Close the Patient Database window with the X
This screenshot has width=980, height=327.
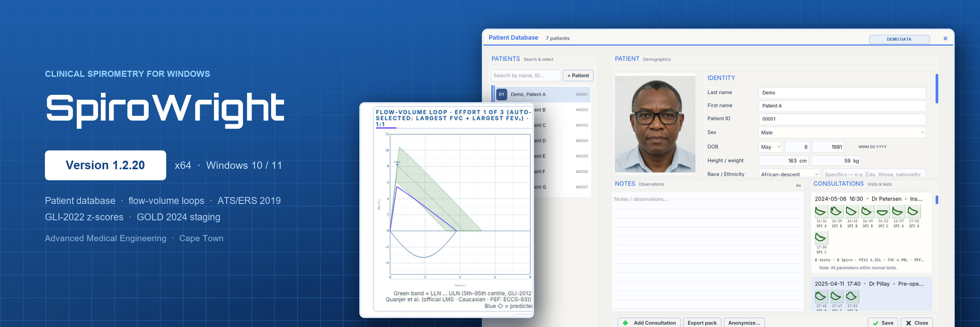click(x=945, y=38)
